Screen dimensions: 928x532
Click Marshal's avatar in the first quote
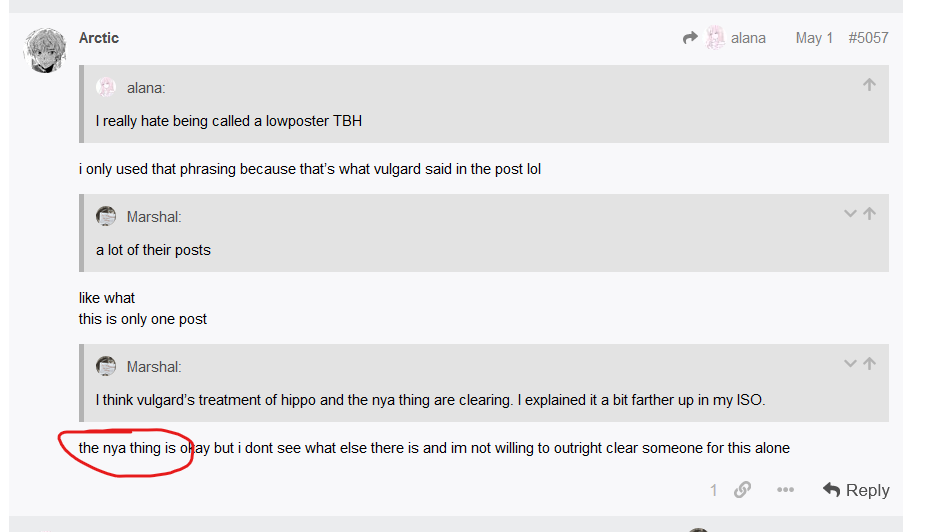pos(106,217)
